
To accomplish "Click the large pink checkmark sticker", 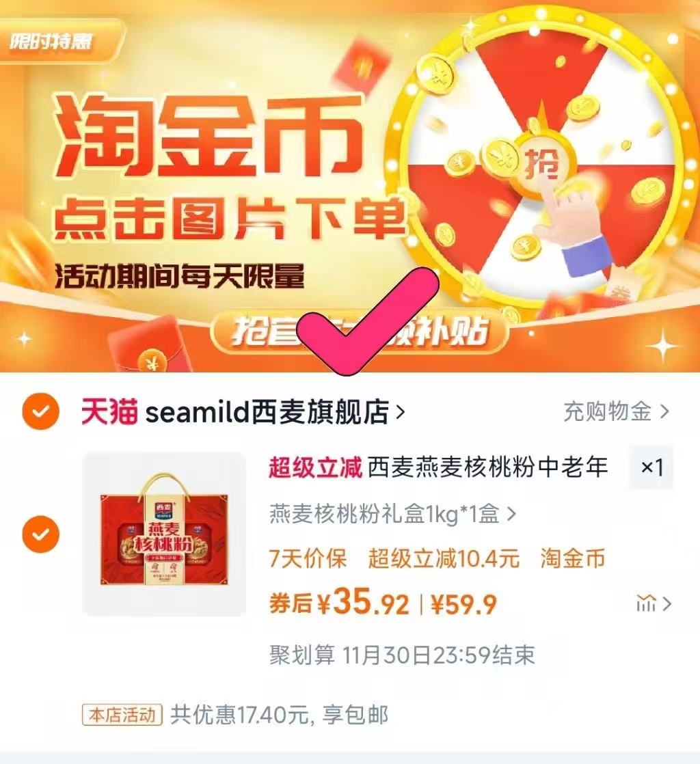I will coord(367,321).
